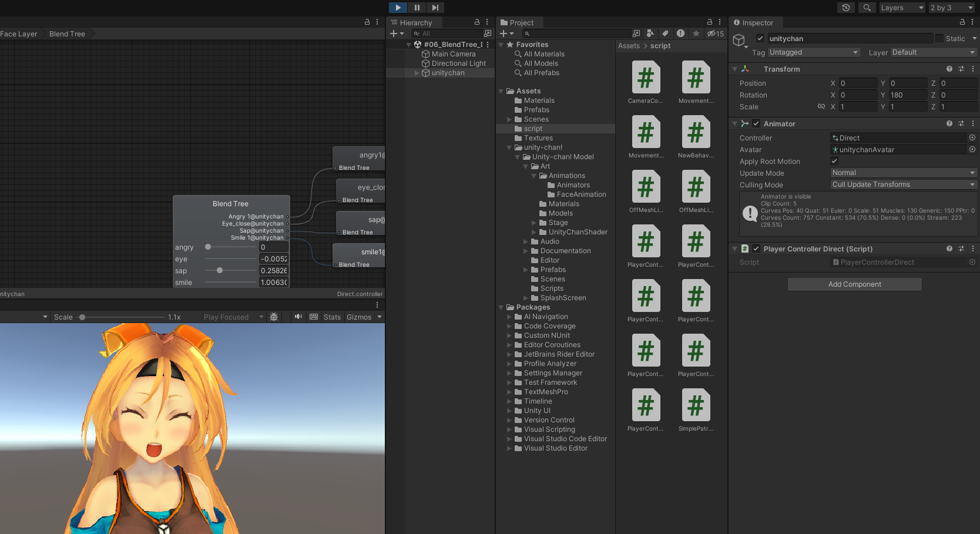Collapse the Animations folder
Image resolution: width=980 pixels, height=534 pixels.
coord(534,176)
